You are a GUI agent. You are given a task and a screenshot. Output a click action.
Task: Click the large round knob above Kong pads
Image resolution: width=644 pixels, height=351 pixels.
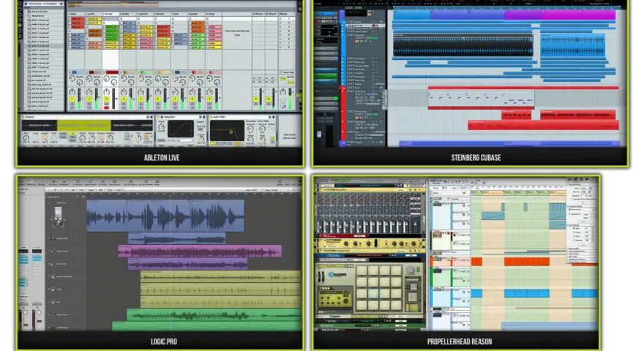pos(411,270)
